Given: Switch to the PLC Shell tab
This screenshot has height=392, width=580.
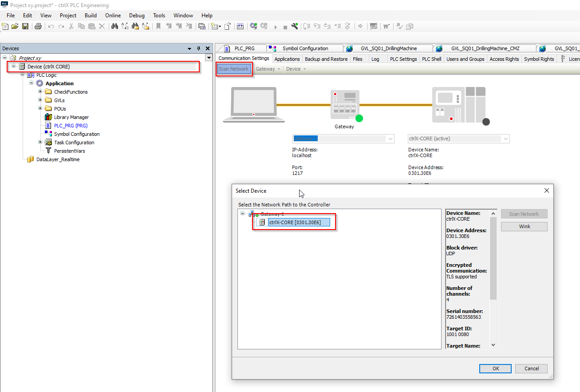Looking at the screenshot, I should point(432,59).
